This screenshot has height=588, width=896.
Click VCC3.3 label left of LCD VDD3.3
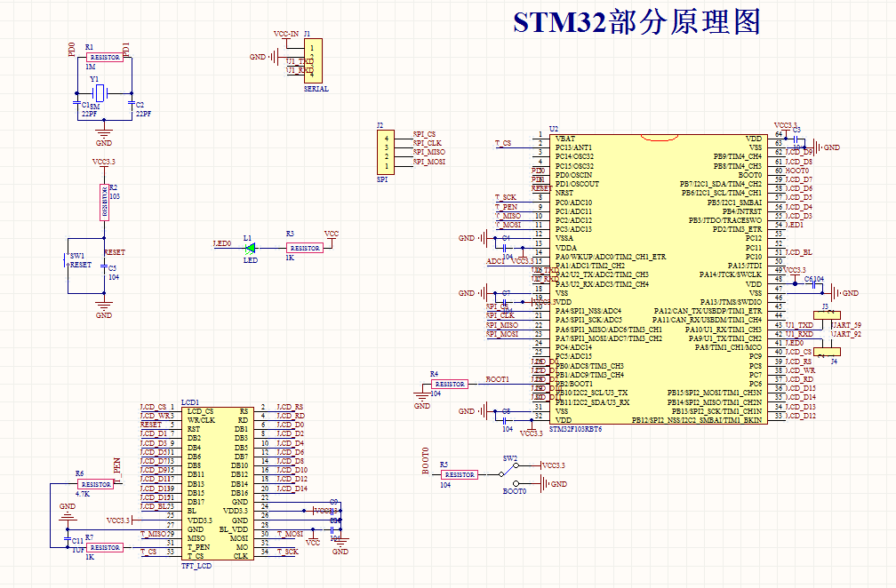[x=117, y=520]
